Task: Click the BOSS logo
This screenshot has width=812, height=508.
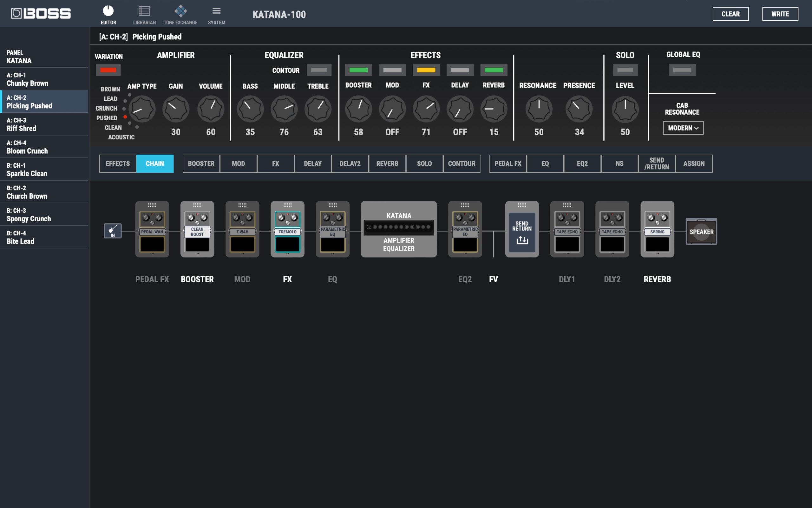Action: click(41, 13)
